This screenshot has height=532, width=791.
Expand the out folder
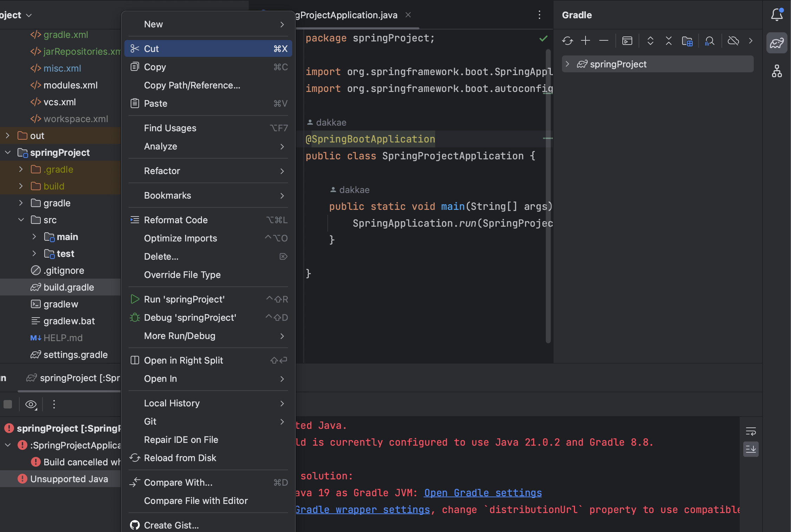[x=8, y=136]
